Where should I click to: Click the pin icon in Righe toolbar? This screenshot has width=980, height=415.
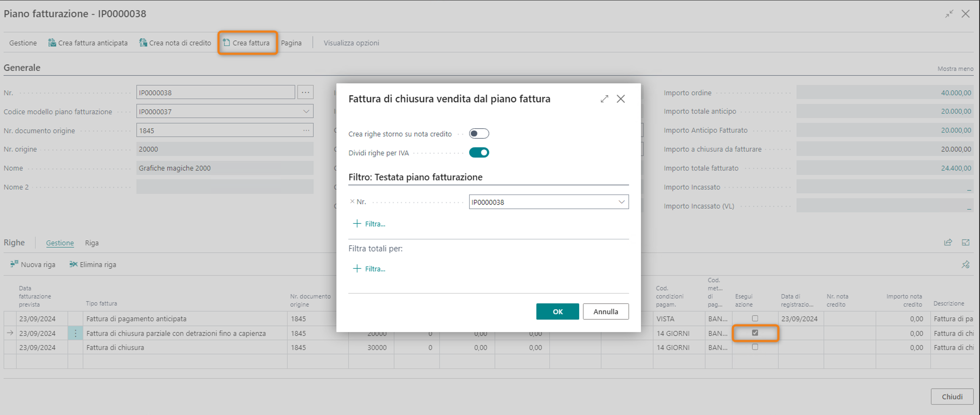click(966, 265)
